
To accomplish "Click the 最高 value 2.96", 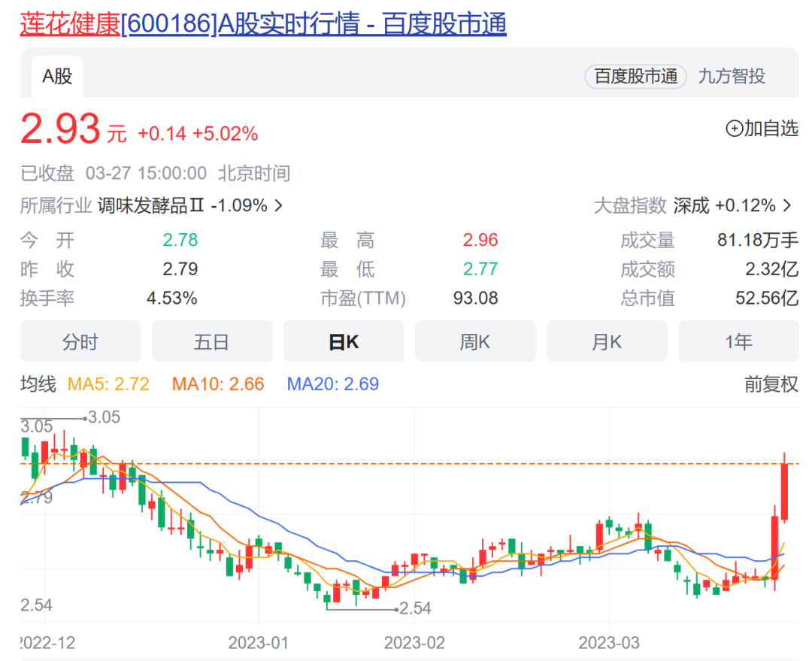I will (480, 241).
